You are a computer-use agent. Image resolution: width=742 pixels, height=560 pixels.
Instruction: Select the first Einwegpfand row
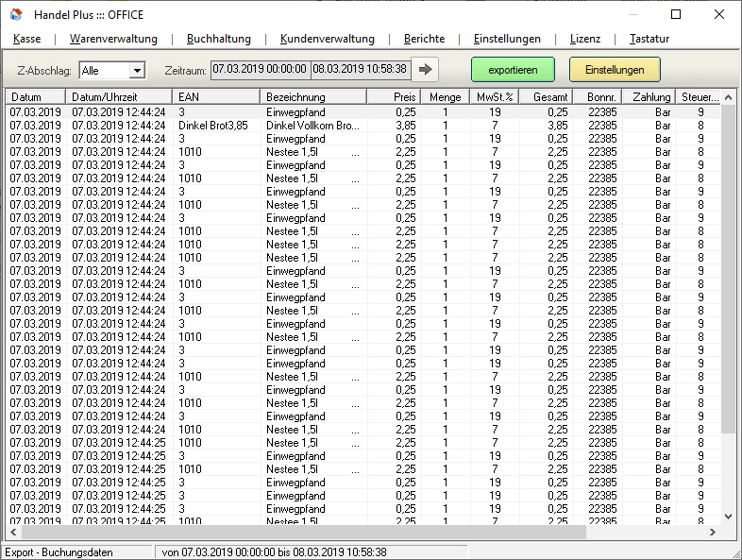click(x=363, y=112)
